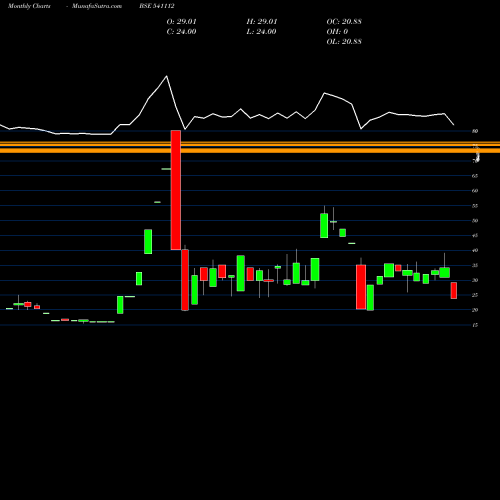Viewport: 500px width, 500px height.
Task: Click the 30 price axis label
Action: (475, 280)
